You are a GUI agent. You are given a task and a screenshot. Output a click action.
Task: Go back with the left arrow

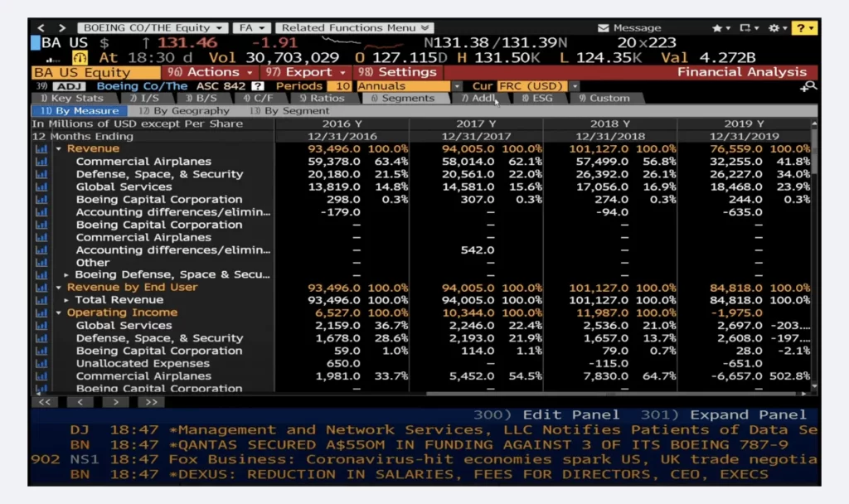tap(41, 27)
